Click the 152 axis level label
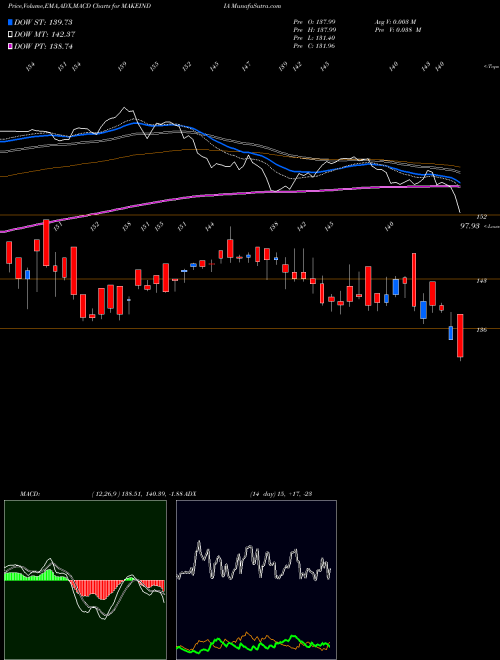Image resolution: width=500 pixels, height=660 pixels. click(x=481, y=217)
